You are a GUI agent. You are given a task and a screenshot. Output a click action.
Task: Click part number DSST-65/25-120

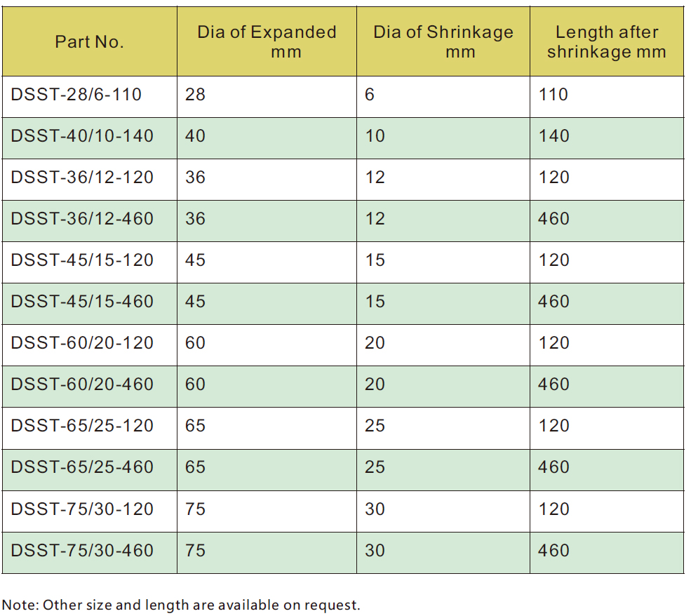[x=82, y=425]
